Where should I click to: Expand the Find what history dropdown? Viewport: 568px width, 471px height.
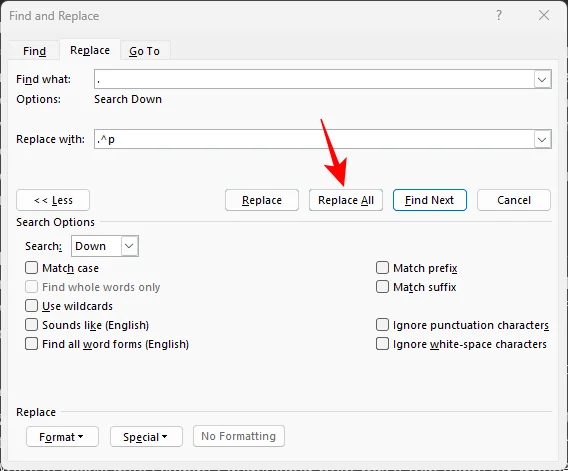coord(542,79)
